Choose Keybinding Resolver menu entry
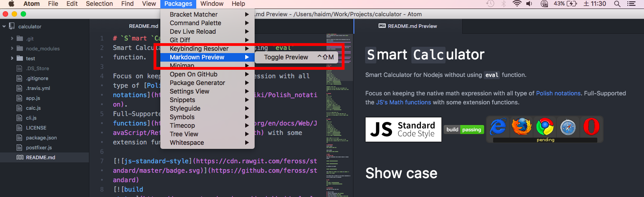Screen dimensions: 644x197 point(207,49)
